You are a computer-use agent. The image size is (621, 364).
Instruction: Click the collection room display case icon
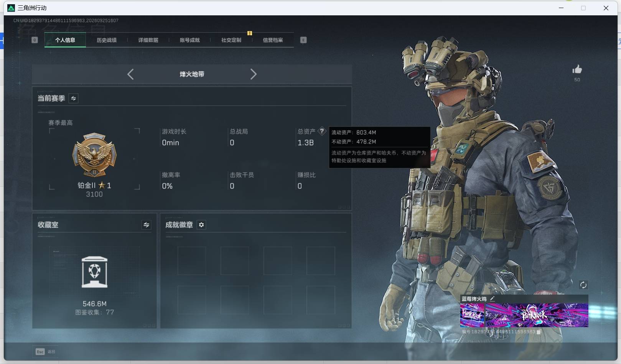(x=94, y=272)
